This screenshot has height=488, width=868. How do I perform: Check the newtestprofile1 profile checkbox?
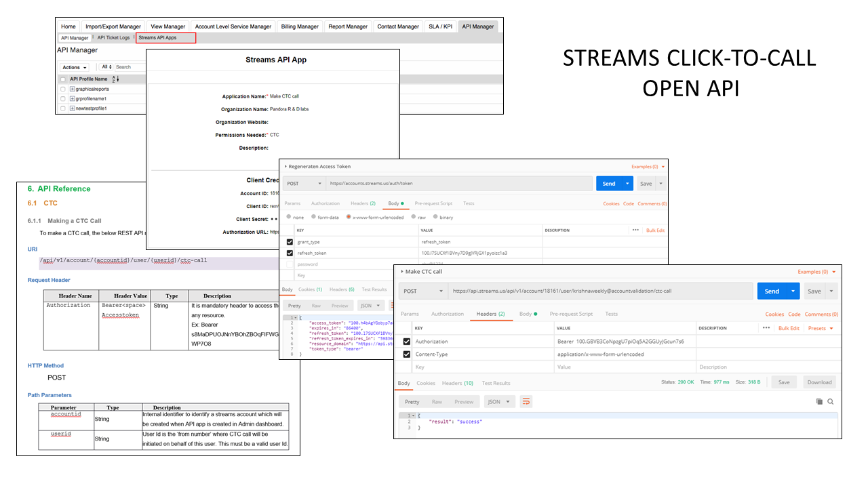63,108
